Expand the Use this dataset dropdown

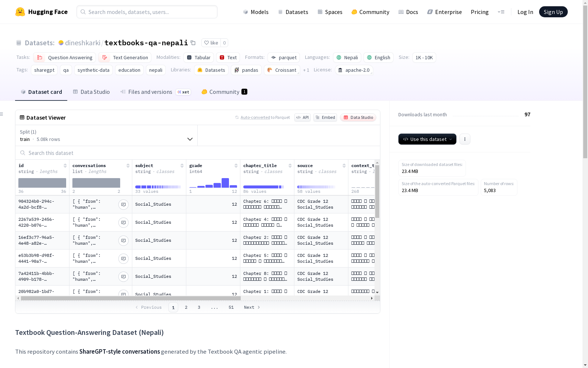click(x=427, y=139)
